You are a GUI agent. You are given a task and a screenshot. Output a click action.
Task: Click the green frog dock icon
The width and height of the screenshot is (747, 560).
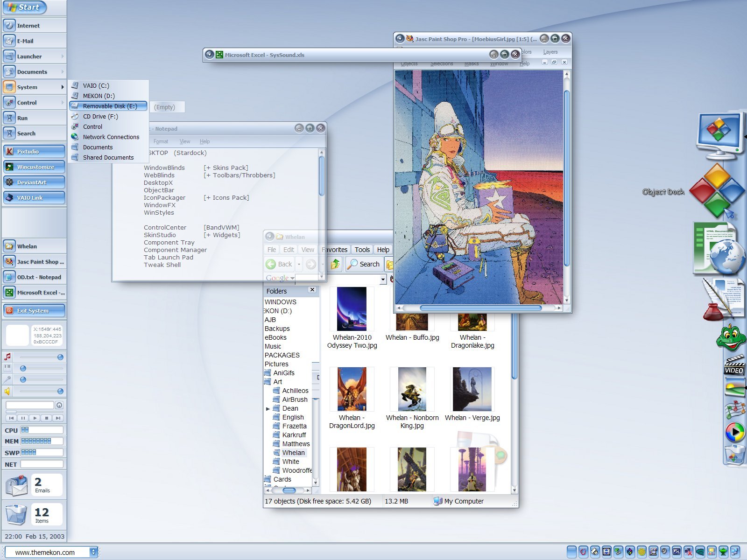(x=731, y=338)
